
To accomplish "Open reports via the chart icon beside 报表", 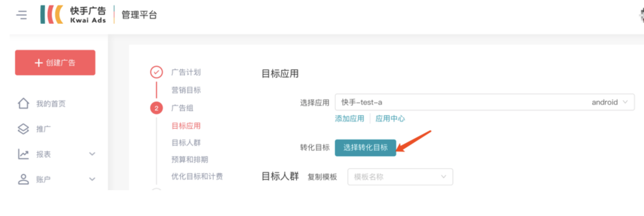I will [x=23, y=154].
